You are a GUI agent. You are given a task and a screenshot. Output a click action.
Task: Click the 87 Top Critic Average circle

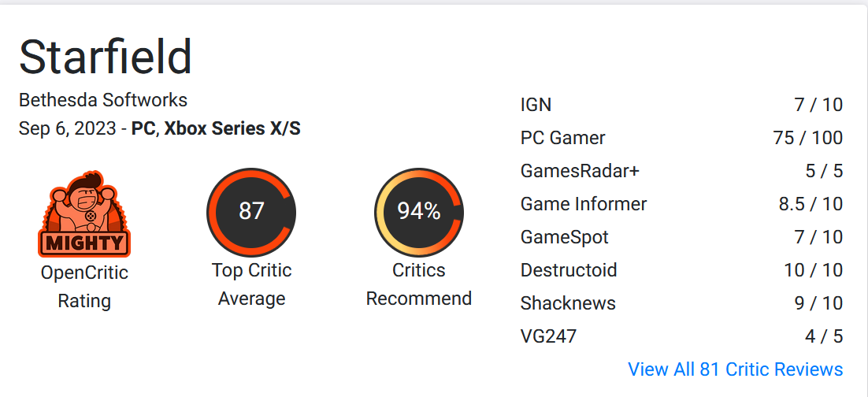[251, 212]
